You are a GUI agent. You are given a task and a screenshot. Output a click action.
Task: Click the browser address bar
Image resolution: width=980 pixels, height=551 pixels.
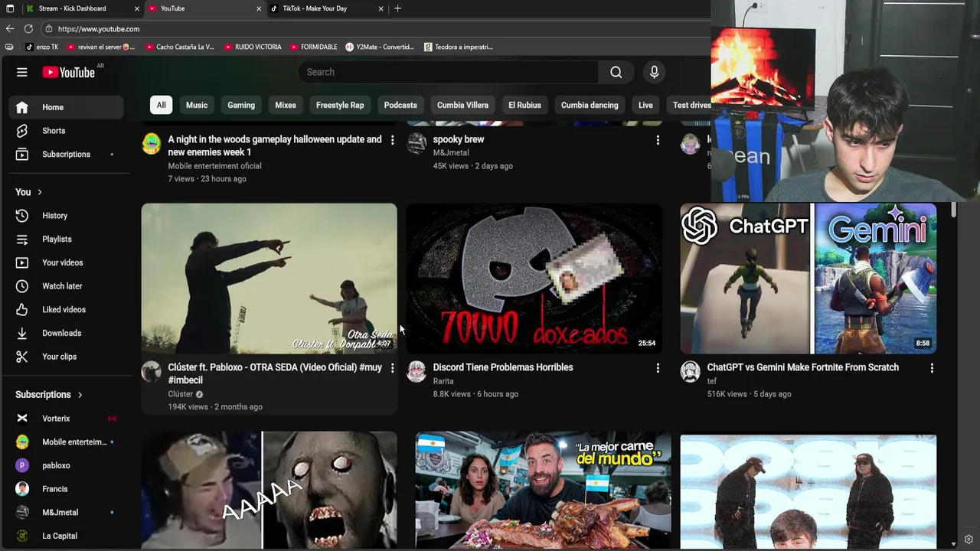coord(375,29)
